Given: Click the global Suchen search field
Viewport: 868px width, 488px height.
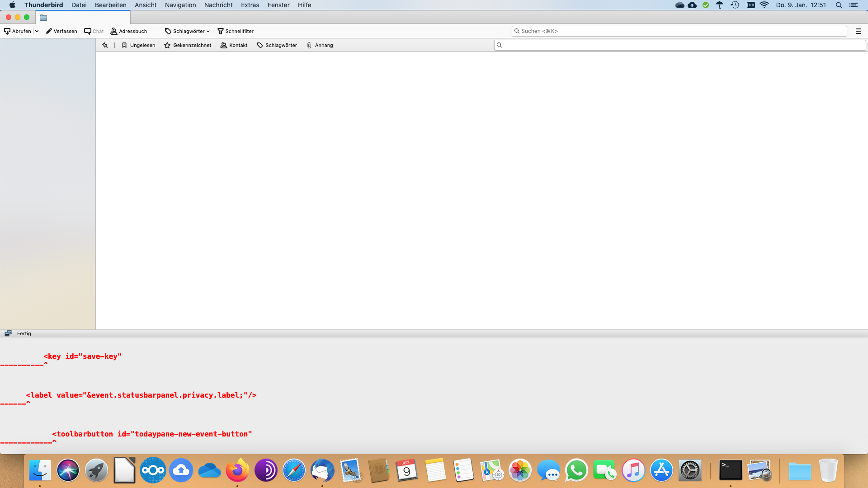Looking at the screenshot, I should click(x=678, y=31).
